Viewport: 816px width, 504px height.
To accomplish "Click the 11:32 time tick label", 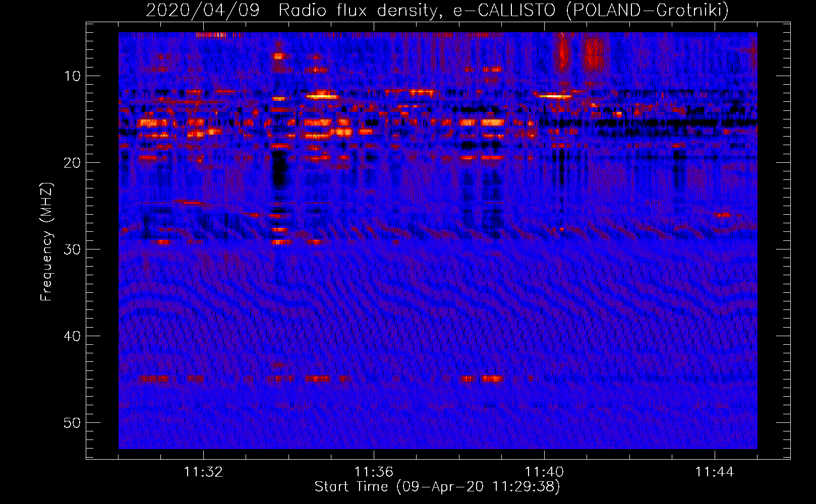I will pyautogui.click(x=203, y=472).
